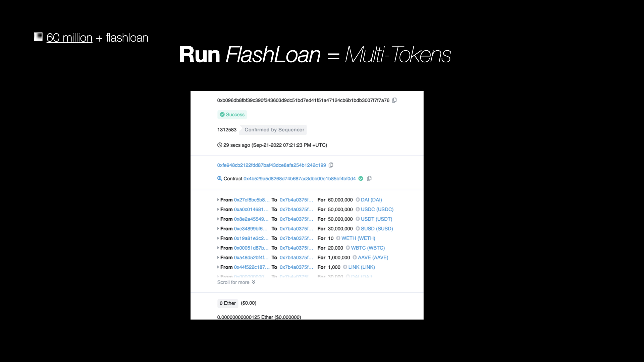Open sender address 0xfe948cb2122f...

pos(272,165)
